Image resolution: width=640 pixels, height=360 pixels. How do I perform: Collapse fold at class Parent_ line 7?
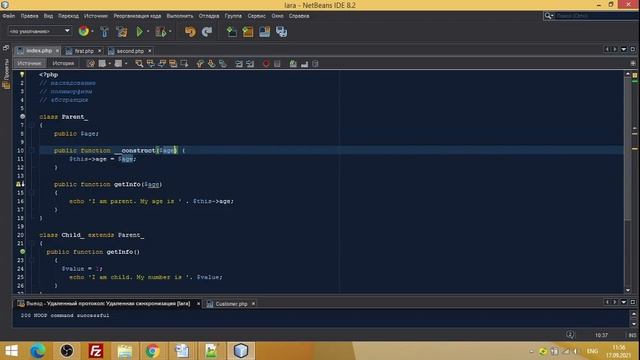(32, 125)
